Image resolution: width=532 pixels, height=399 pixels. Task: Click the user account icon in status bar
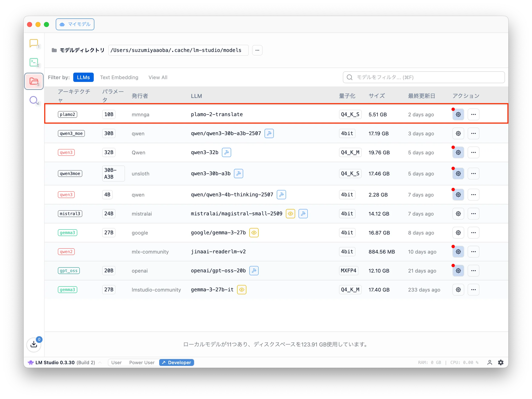(x=489, y=362)
